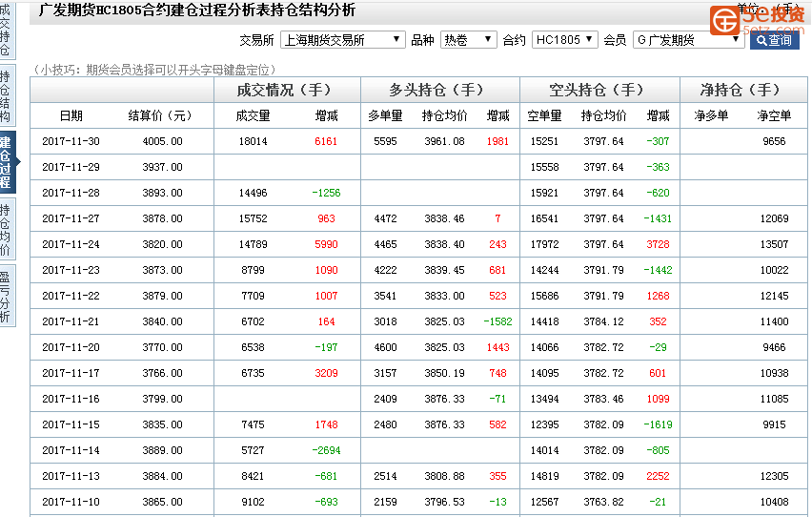This screenshot has width=812, height=517.
Task: Click red short change 2252
Action: [x=658, y=476]
